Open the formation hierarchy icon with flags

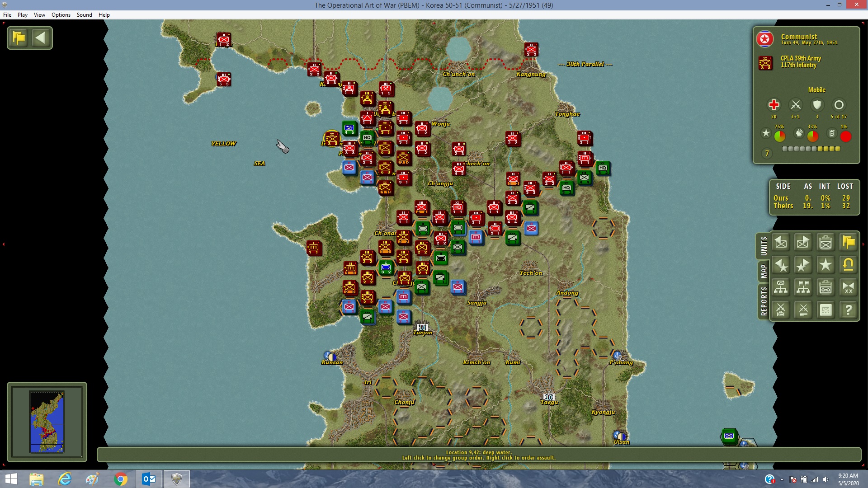click(803, 287)
